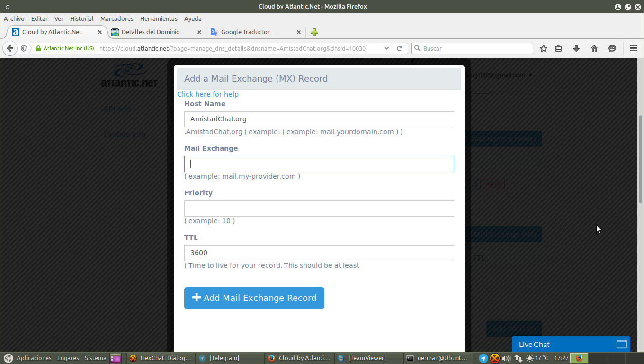644x364 pixels.
Task: Open the Ayuda menu
Action: coord(193,19)
